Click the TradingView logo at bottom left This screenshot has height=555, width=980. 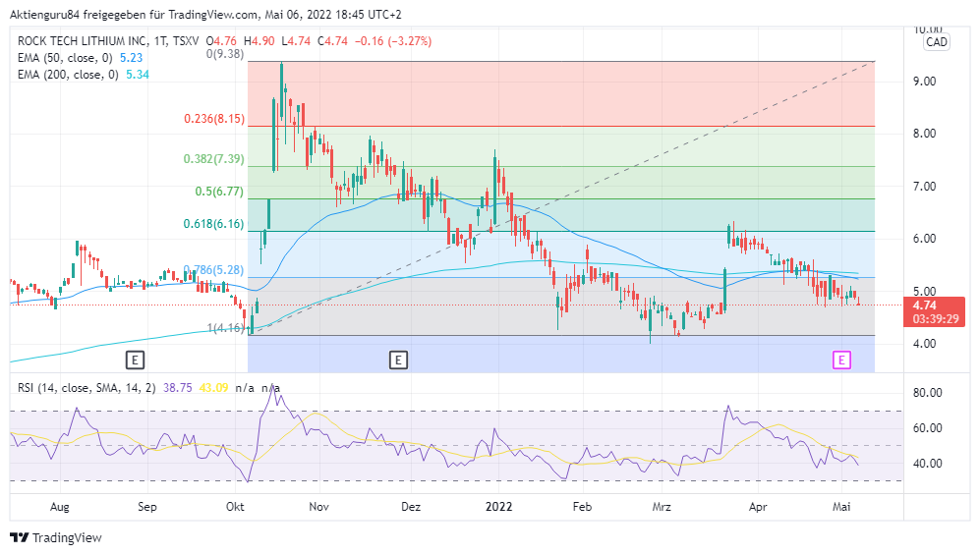click(x=55, y=537)
